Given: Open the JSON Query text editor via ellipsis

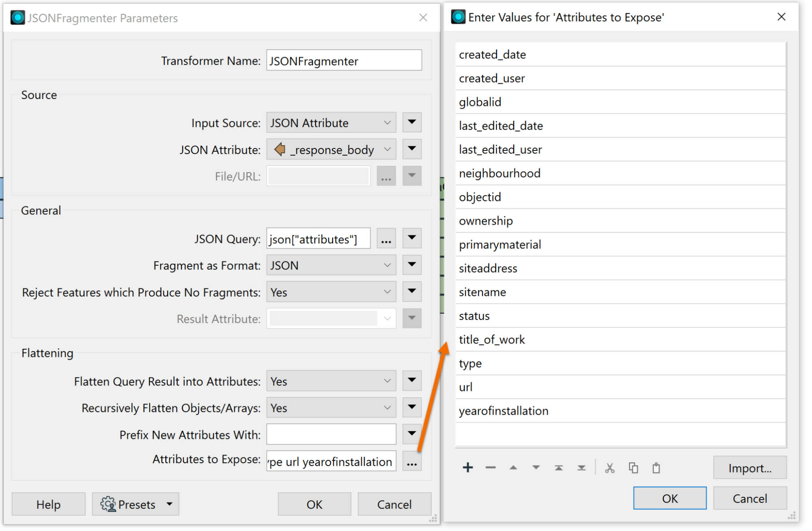Looking at the screenshot, I should 386,239.
